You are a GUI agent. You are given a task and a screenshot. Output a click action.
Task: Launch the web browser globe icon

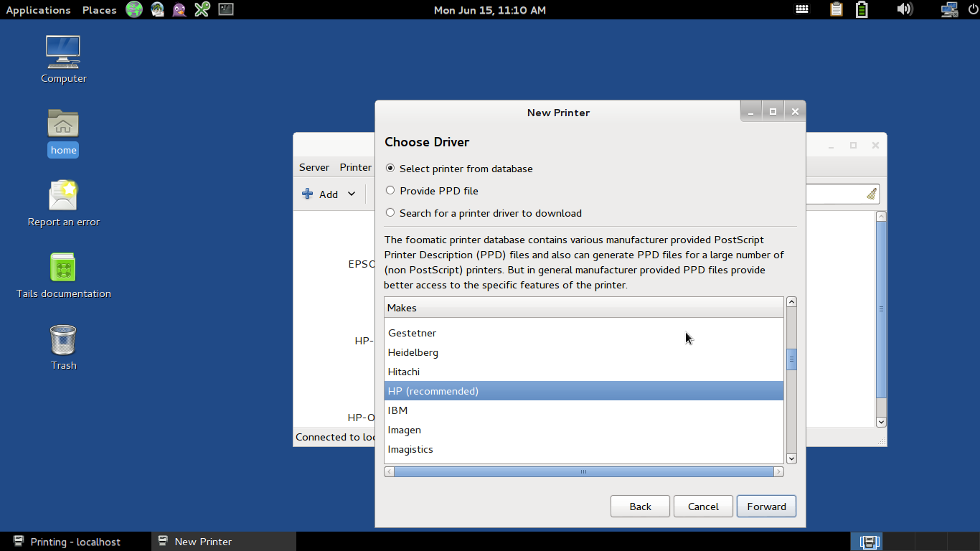click(134, 9)
